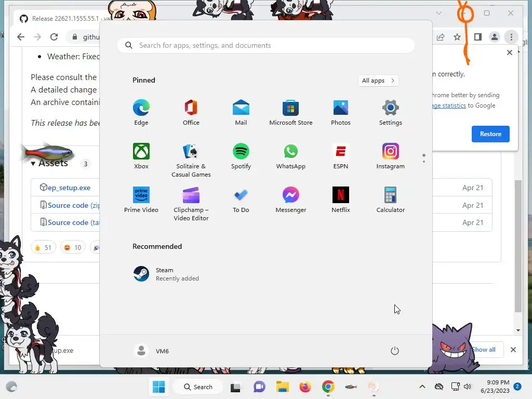Open usage statistics link in popup

pos(449,105)
